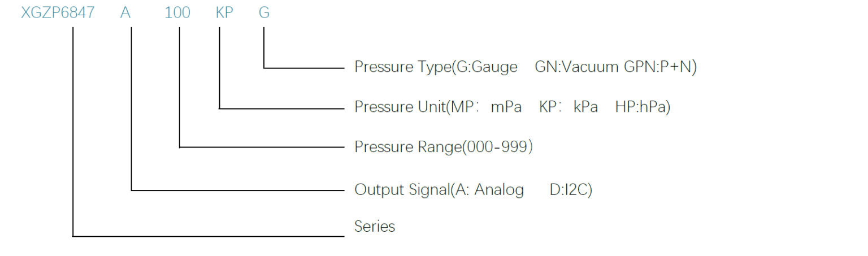Select the kPa unit text

(585, 107)
